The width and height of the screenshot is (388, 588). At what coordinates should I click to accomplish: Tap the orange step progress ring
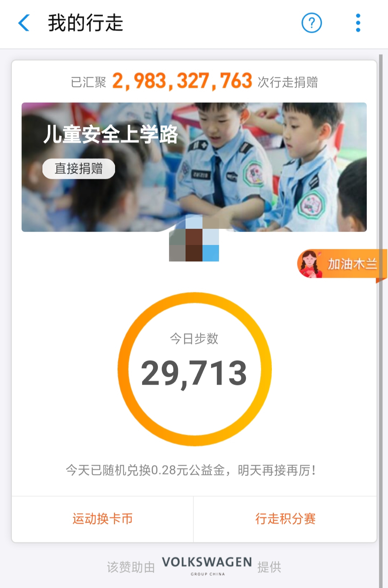coord(195,369)
